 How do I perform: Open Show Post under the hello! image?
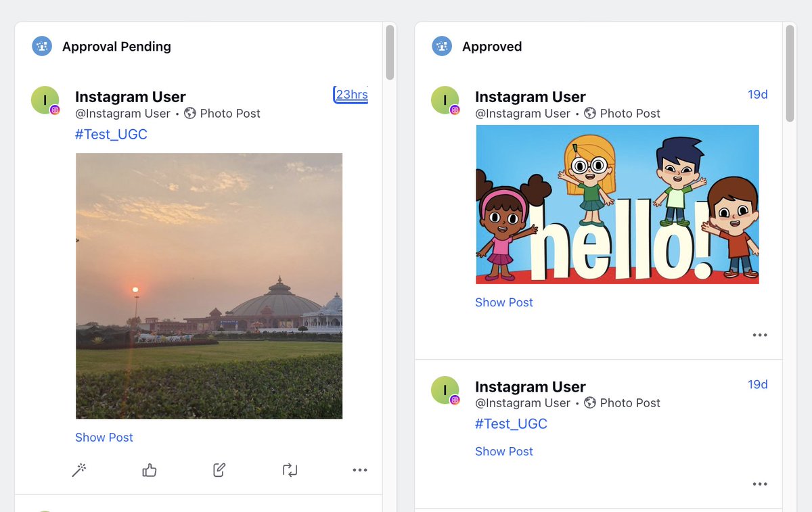click(x=504, y=302)
